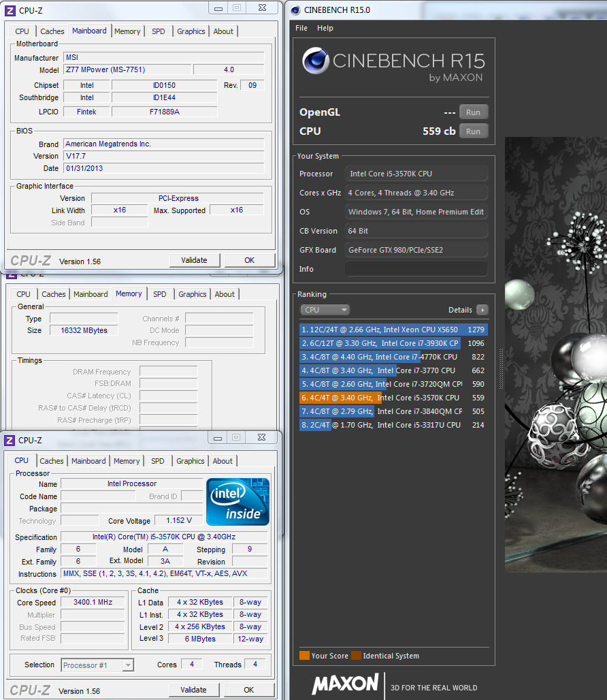Click the orange Your Score legend swatch
Viewport: 607px width, 700px height.
pyautogui.click(x=305, y=655)
